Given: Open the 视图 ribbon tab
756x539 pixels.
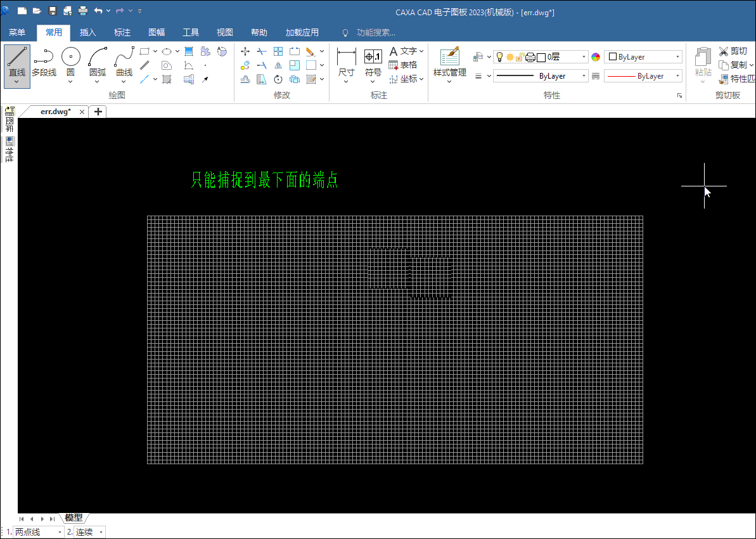Looking at the screenshot, I should pyautogui.click(x=225, y=32).
